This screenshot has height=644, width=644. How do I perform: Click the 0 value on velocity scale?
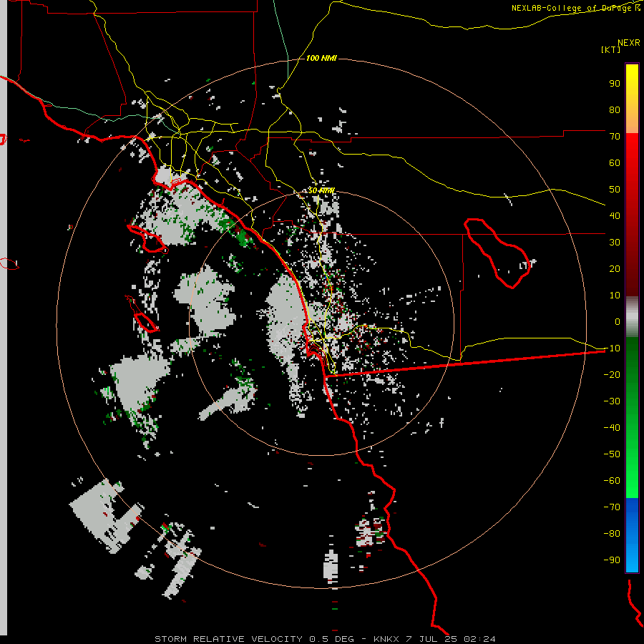(x=618, y=321)
